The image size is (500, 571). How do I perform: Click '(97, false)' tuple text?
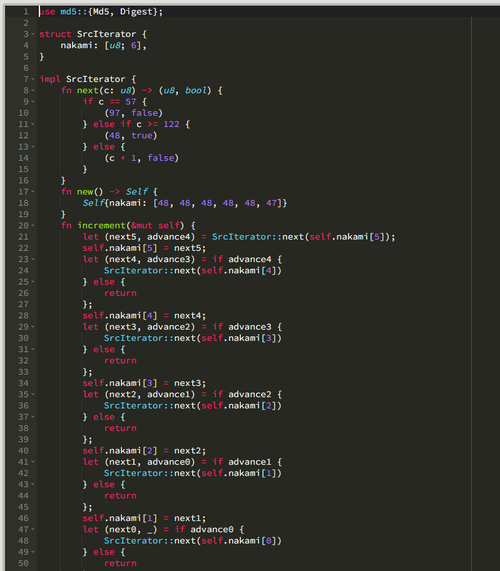tap(133, 113)
